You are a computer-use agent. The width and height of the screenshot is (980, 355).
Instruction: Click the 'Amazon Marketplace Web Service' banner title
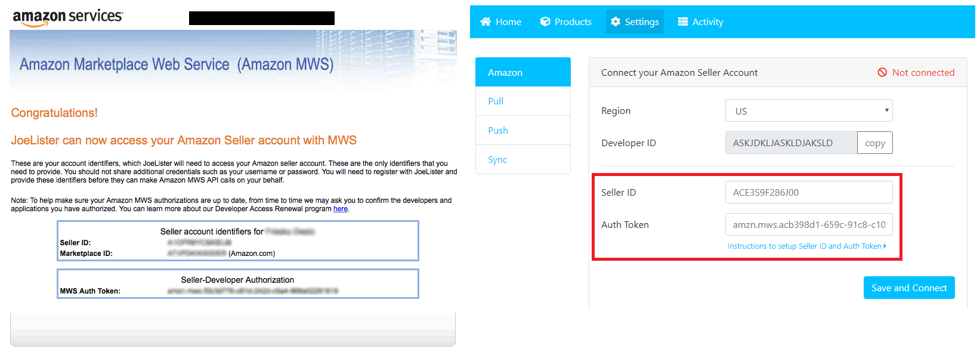pos(177,64)
